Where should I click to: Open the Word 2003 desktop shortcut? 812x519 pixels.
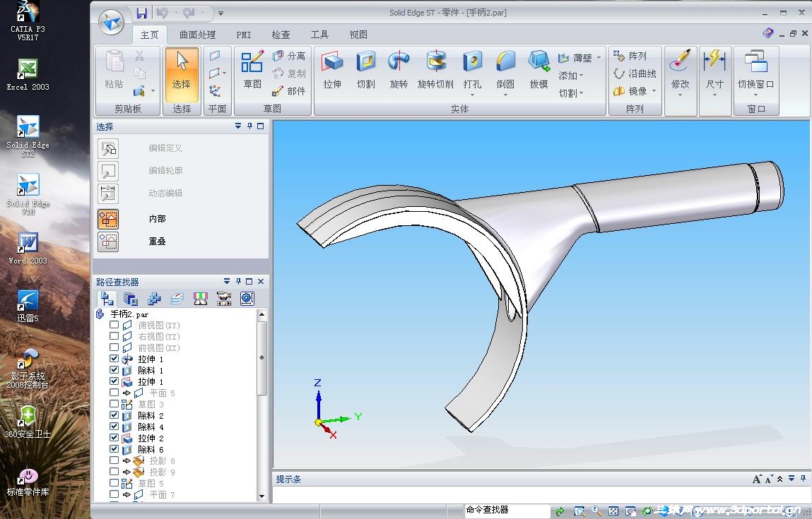click(28, 249)
